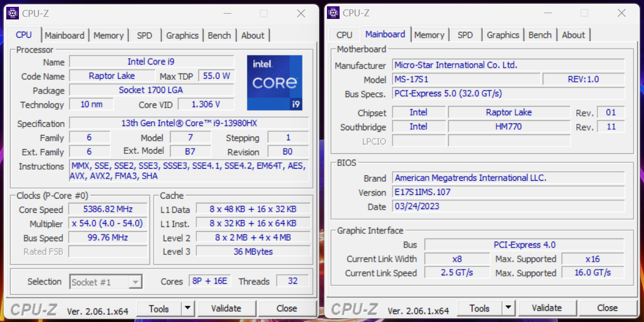
Task: Open Bench tab in right CPU-Z window
Action: point(540,35)
